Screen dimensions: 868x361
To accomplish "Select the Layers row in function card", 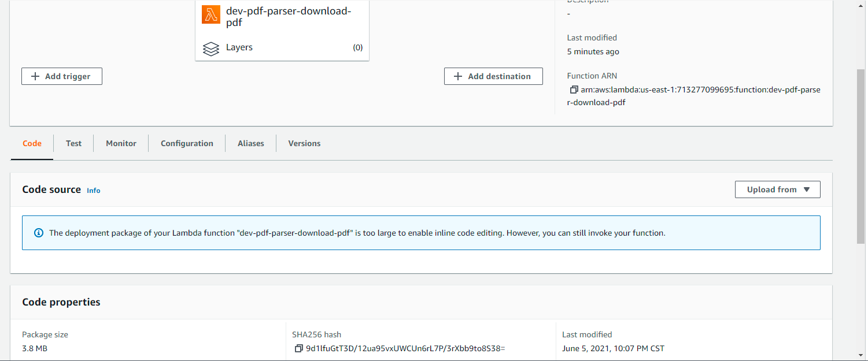I will pyautogui.click(x=282, y=47).
